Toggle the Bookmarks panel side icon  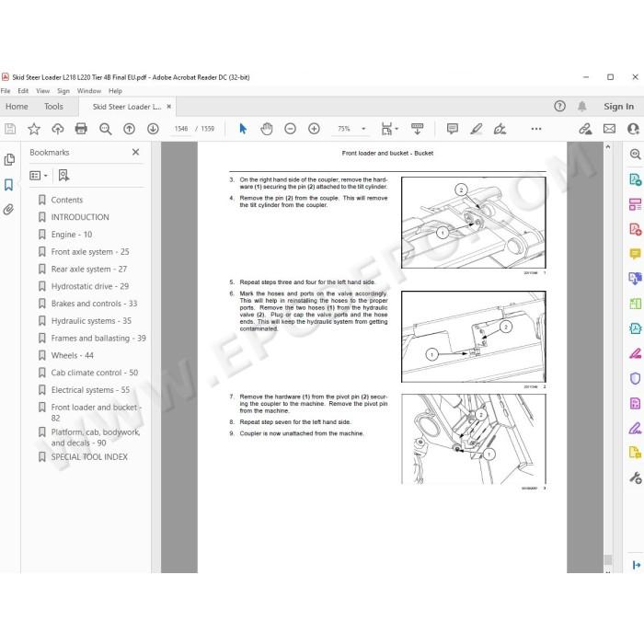pyautogui.click(x=8, y=185)
